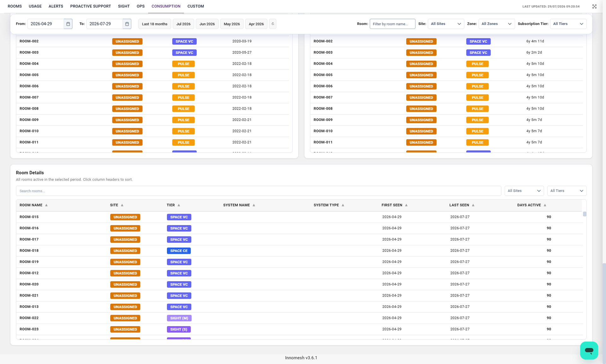Viewport: 606px width, 364px height.
Task: Go to the OPS tab
Action: (x=141, y=6)
